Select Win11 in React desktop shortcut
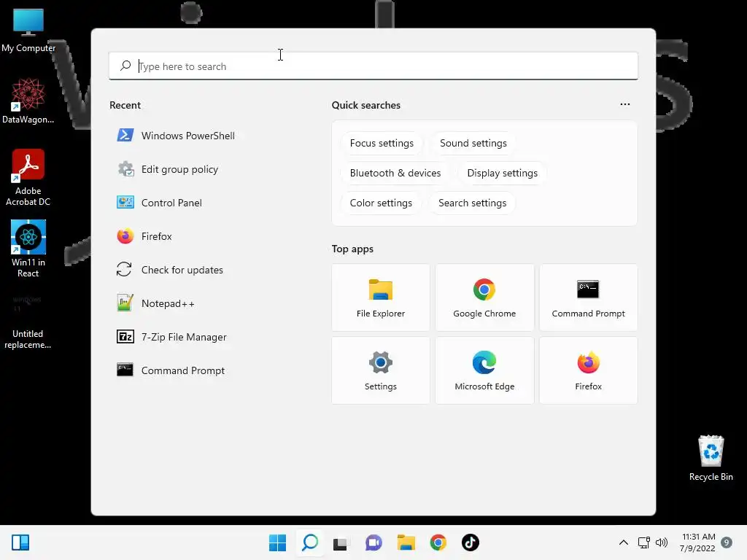747x560 pixels. point(28,249)
